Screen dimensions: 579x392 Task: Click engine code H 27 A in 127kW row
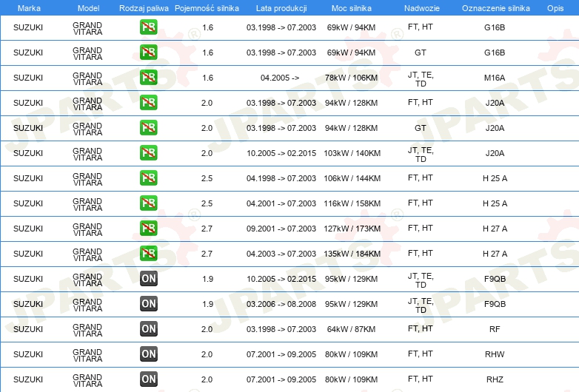(x=495, y=229)
